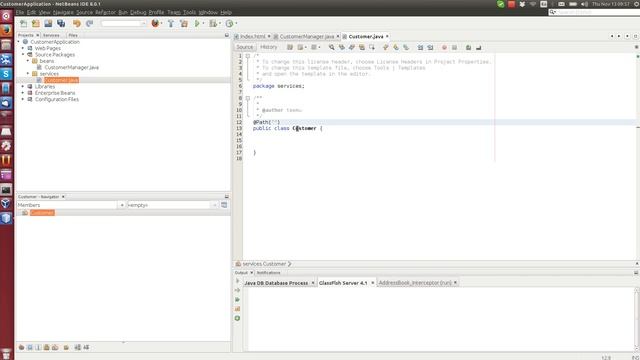
Task: Click the red Start Macro Recording icon
Action: point(444,47)
